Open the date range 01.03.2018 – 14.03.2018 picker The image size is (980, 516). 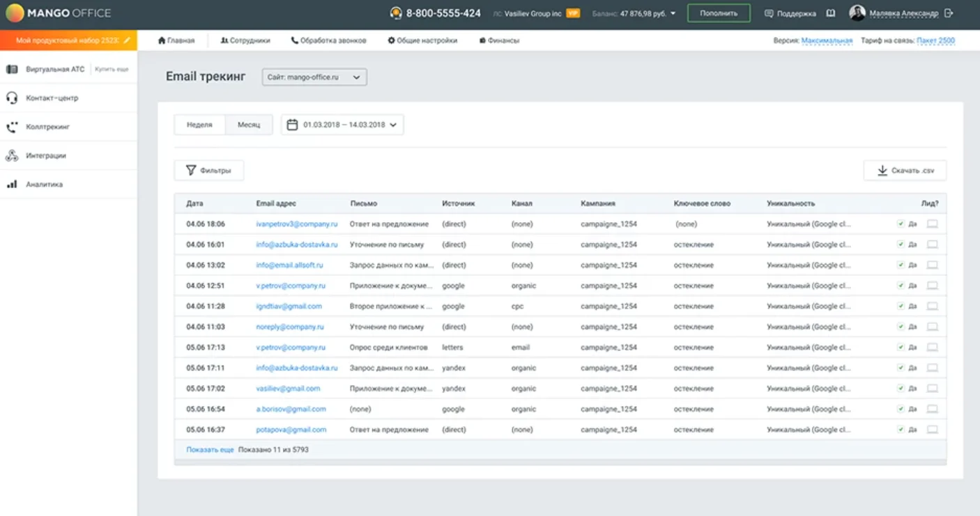coord(342,125)
